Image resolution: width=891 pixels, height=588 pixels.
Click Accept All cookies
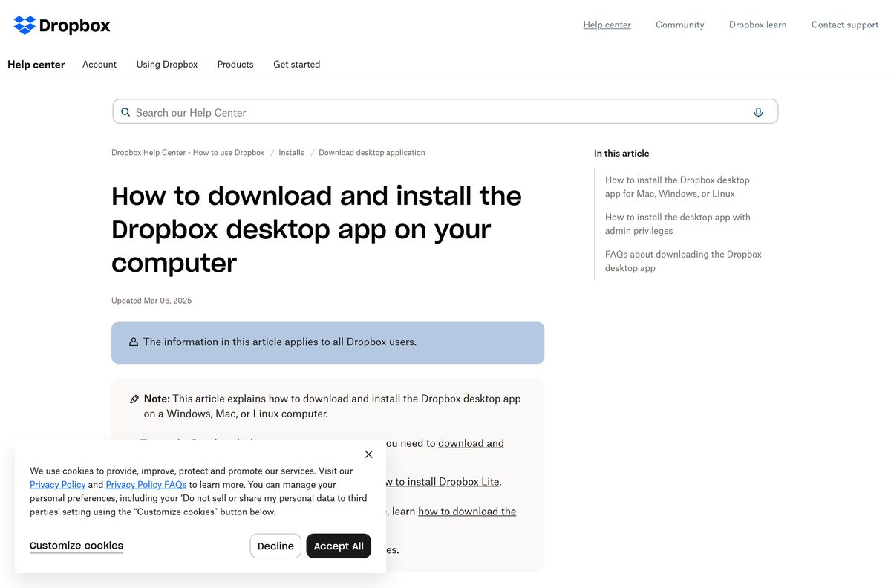[339, 546]
